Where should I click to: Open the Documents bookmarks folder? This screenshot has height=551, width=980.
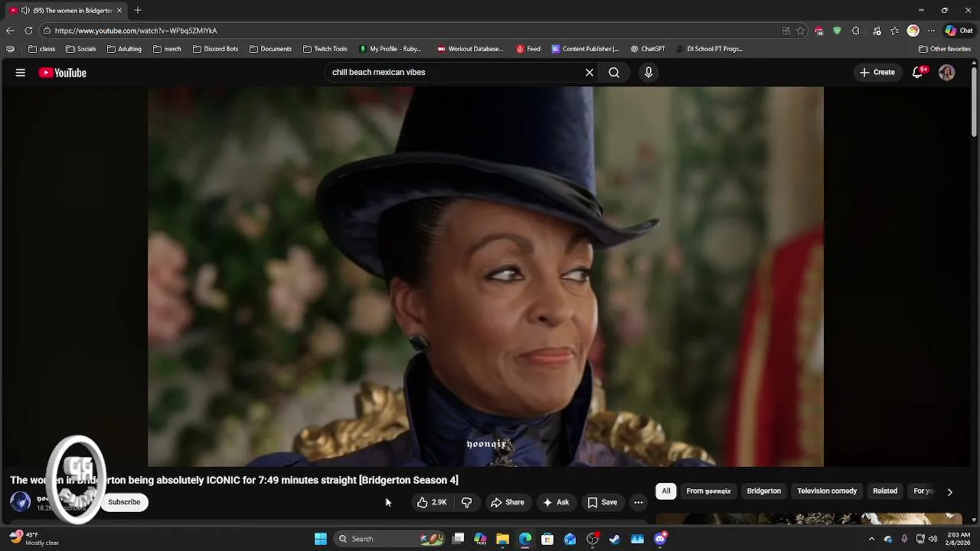pos(270,49)
